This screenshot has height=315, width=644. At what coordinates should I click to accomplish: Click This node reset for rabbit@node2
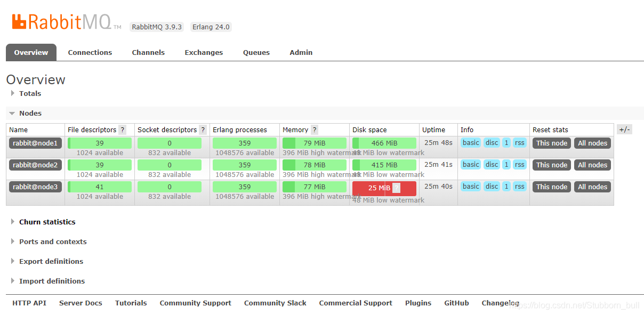point(552,165)
